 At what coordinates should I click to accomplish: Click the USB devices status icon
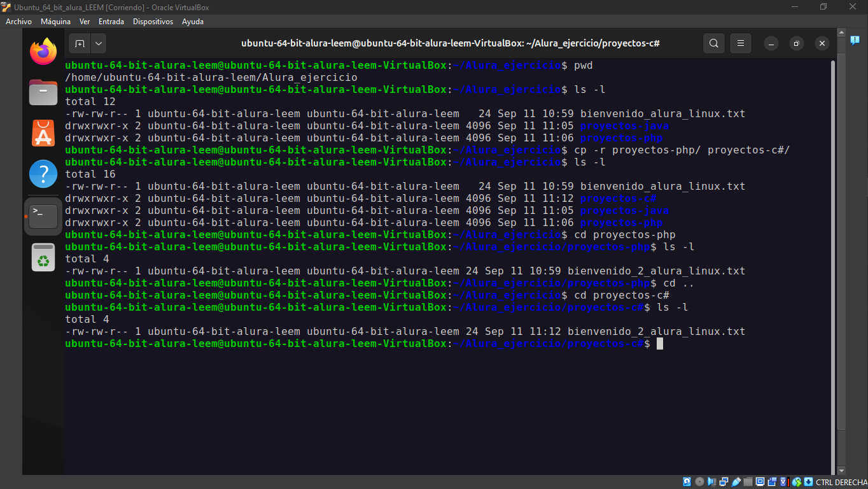[736, 482]
